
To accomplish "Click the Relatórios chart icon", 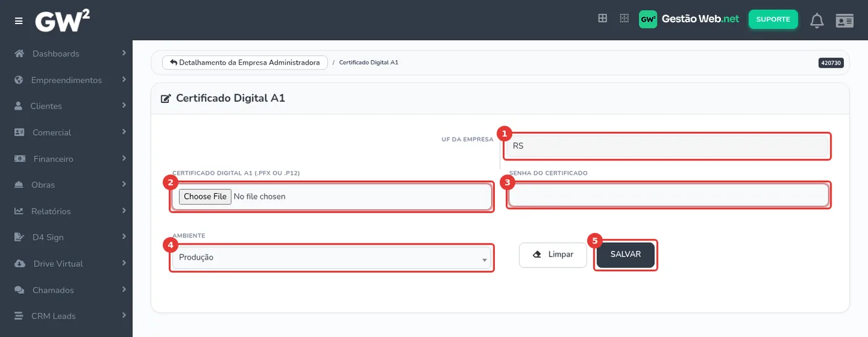I will [19, 211].
